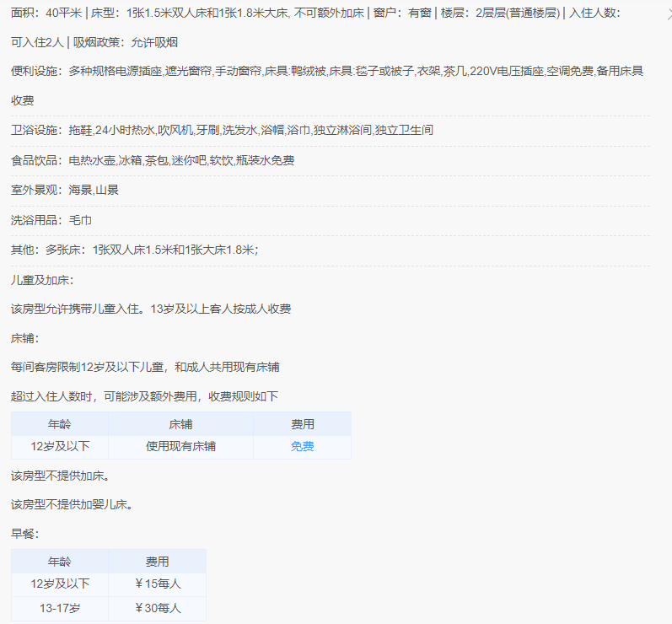
Task: Click the 年龄 header in breakfast table
Action: (60, 562)
